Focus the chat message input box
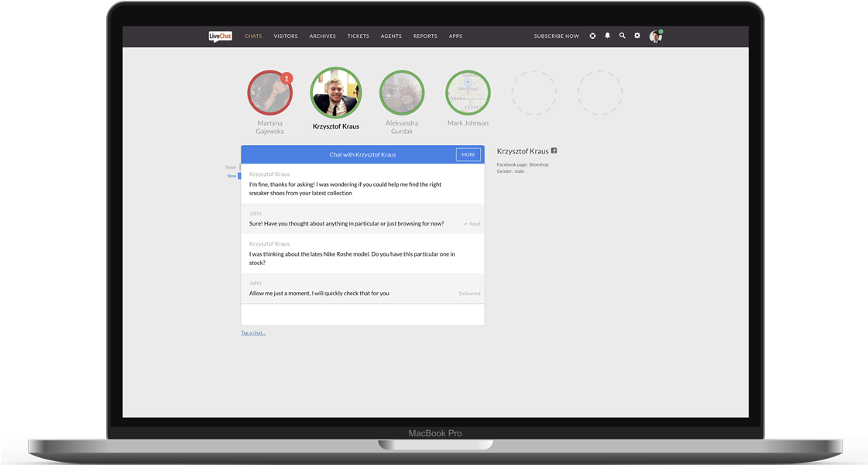 [x=362, y=315]
